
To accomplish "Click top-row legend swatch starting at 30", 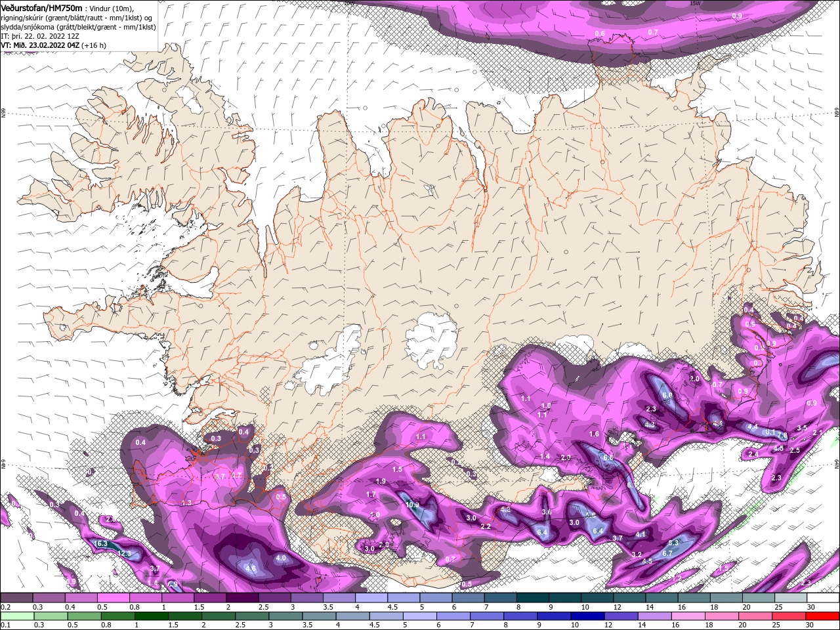I will point(822,598).
